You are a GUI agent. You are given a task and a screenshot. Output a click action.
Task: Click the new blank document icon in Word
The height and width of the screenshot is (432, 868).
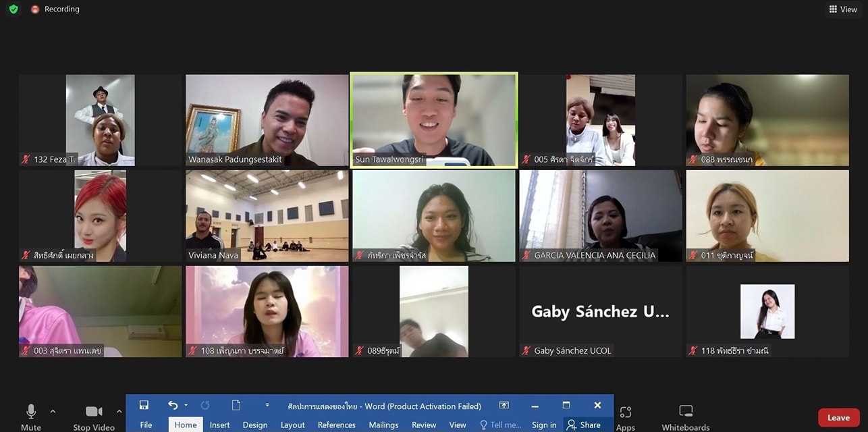236,405
